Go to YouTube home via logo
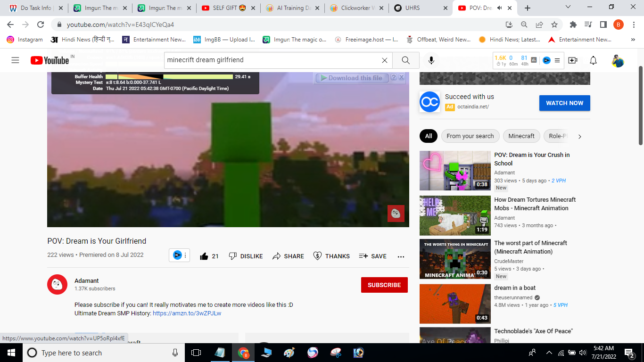The height and width of the screenshot is (362, 644). (50, 60)
